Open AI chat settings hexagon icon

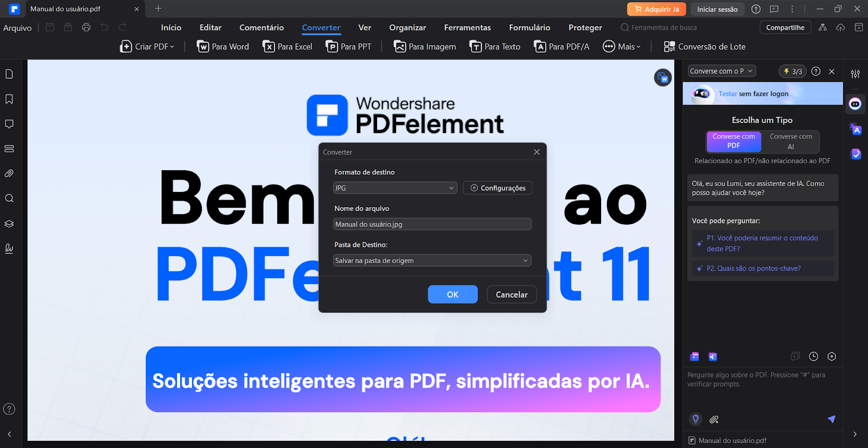pyautogui.click(x=832, y=356)
